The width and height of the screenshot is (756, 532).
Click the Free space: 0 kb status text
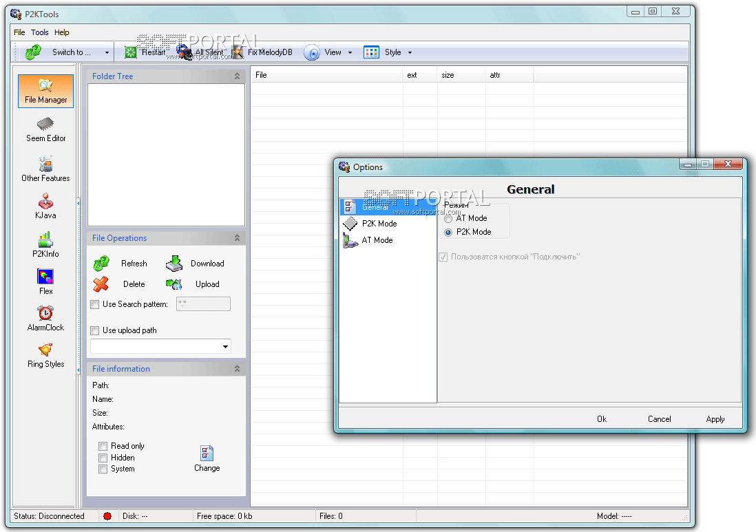pyautogui.click(x=224, y=516)
